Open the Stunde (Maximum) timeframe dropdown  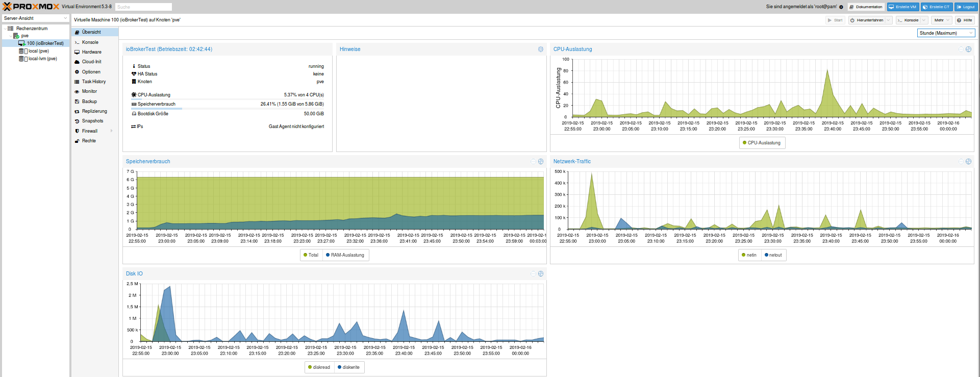pyautogui.click(x=971, y=33)
